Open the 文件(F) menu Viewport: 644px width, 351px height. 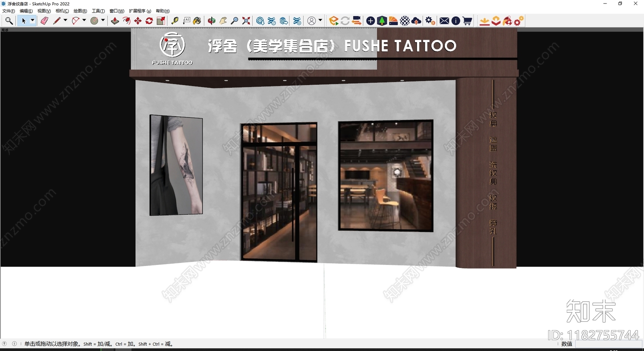click(8, 11)
